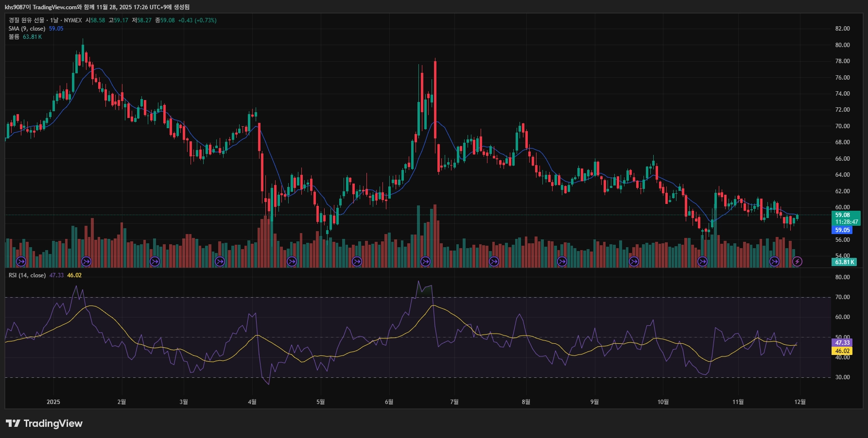Screen dimensions: 868x438
Task: Toggle visibility of the 볼륨 indicator legend
Action: click(14, 36)
